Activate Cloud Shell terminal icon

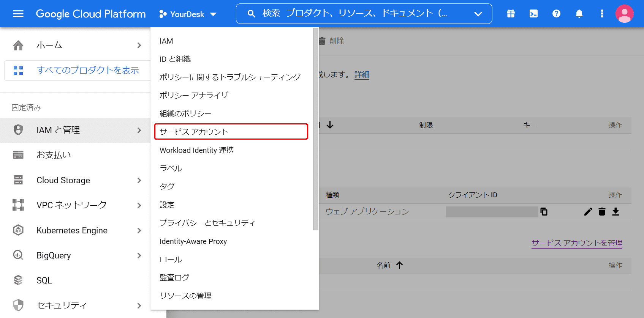tap(533, 14)
